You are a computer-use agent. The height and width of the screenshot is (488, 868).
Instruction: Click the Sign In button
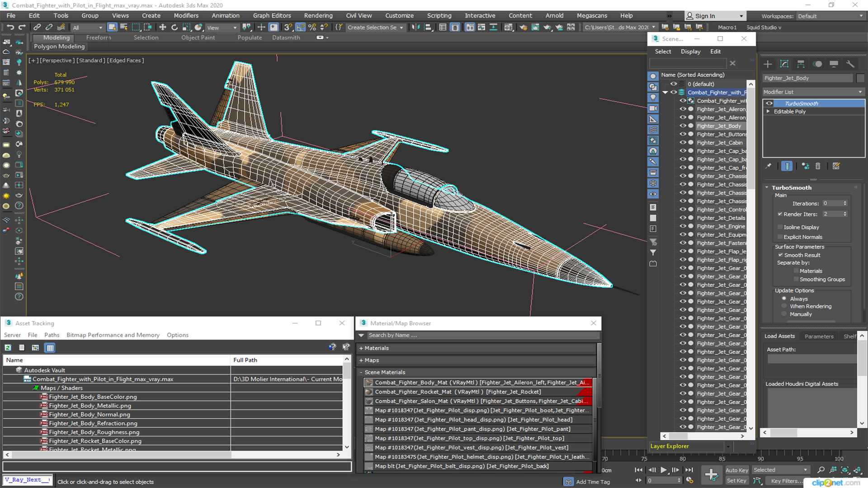point(715,16)
